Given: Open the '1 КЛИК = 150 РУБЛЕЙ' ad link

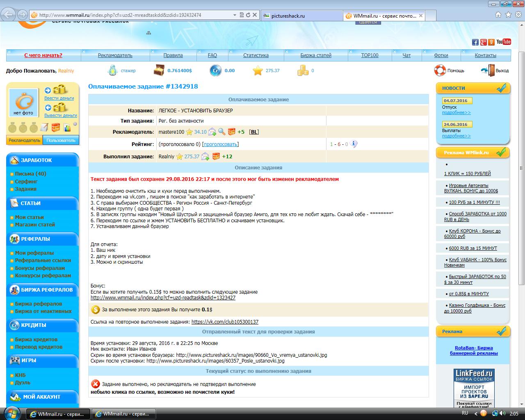Looking at the screenshot, I should (x=467, y=173).
